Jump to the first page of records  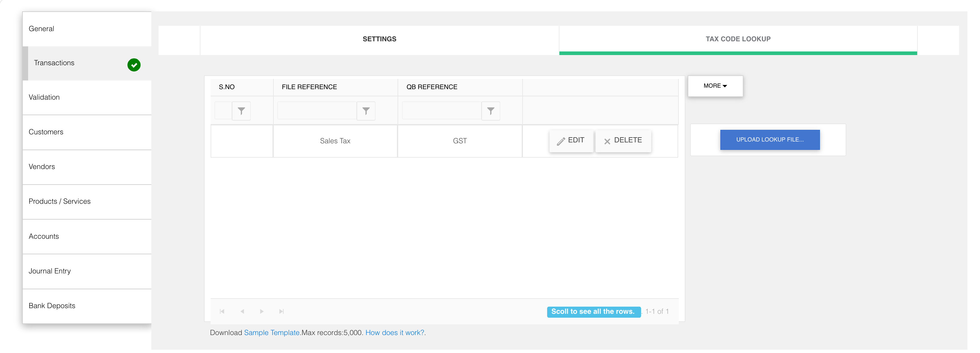(x=222, y=311)
